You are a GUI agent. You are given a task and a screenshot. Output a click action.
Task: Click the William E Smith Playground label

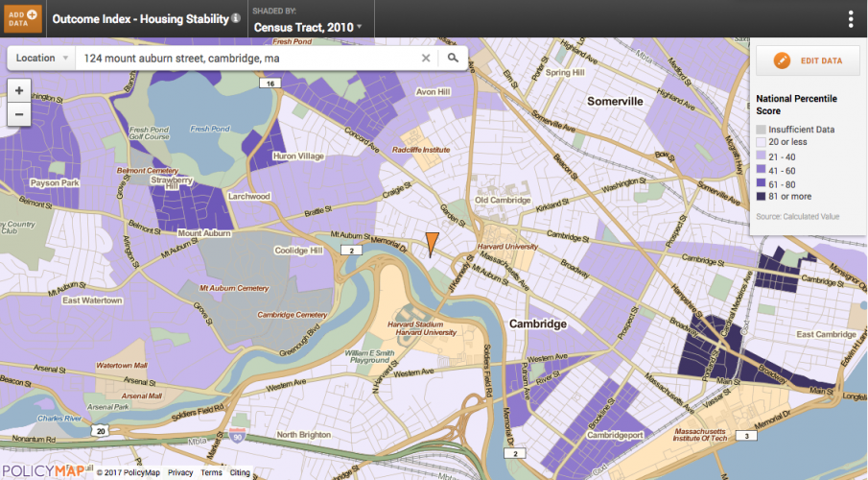coord(370,356)
